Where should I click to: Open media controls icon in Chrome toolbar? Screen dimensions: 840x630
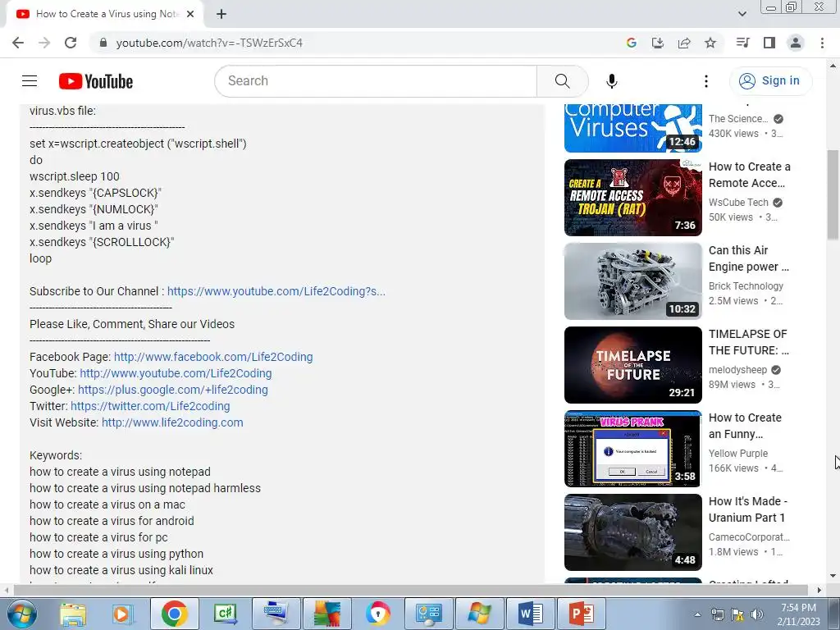[x=742, y=43]
